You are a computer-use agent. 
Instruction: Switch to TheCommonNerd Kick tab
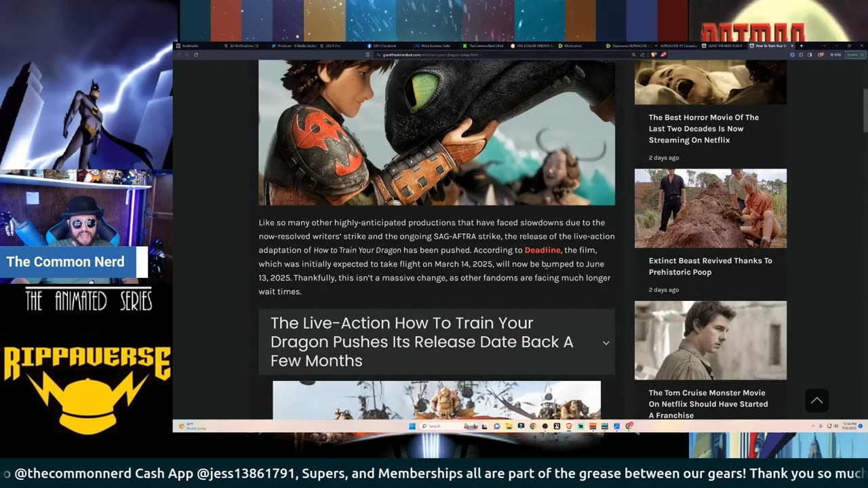(x=484, y=45)
